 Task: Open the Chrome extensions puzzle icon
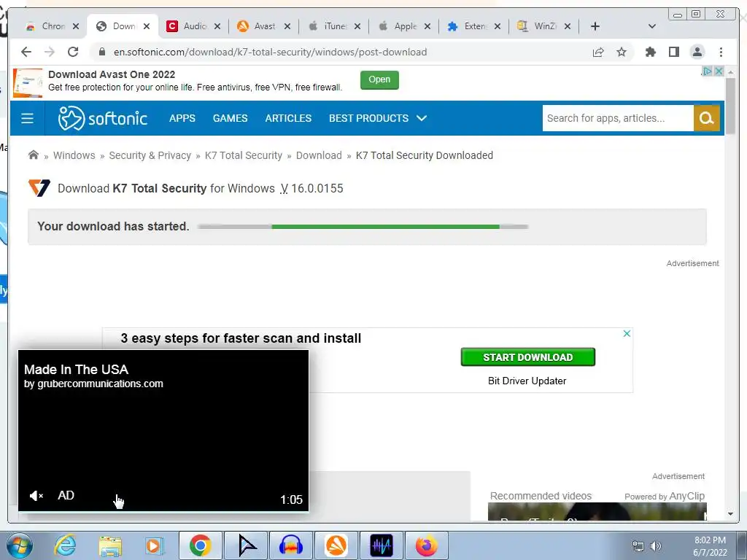tap(650, 52)
